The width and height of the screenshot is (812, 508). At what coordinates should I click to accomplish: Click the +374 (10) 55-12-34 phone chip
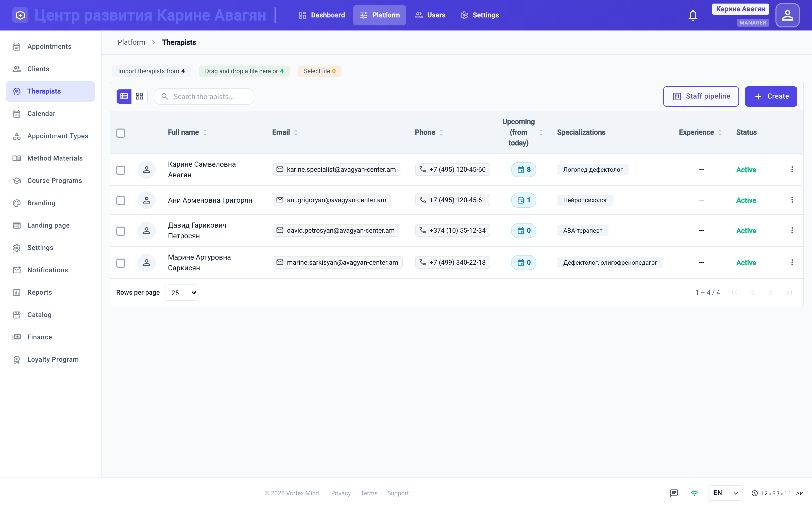[452, 230]
